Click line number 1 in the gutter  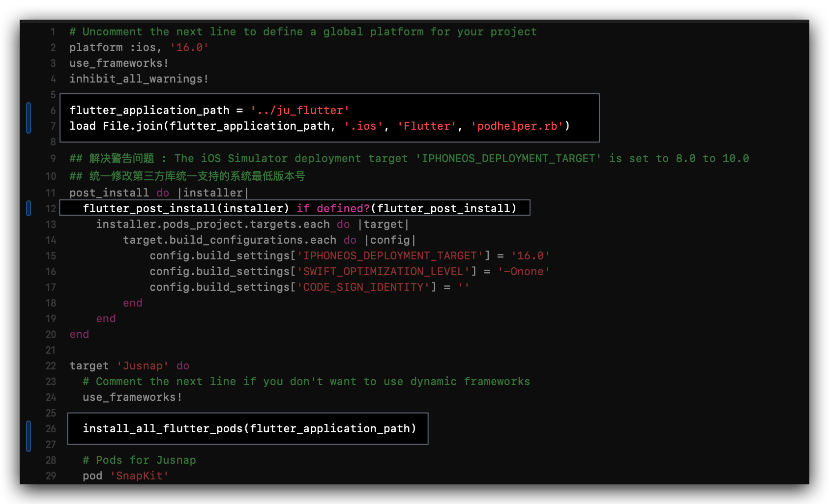[x=53, y=32]
